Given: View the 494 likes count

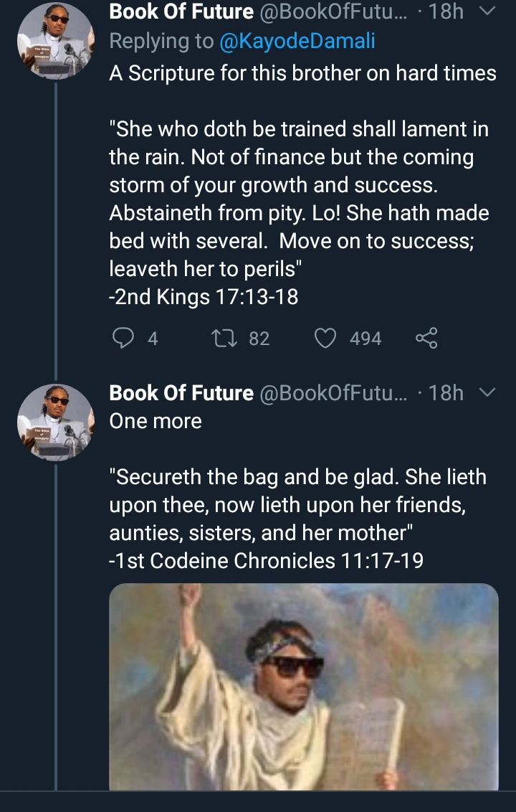Looking at the screenshot, I should coord(365,339).
